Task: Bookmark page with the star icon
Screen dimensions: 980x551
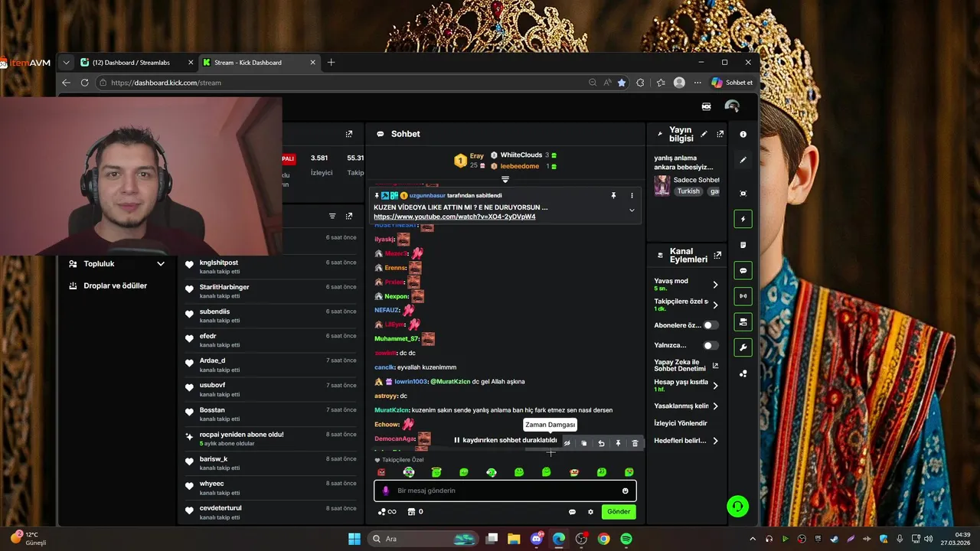Action: click(x=622, y=83)
